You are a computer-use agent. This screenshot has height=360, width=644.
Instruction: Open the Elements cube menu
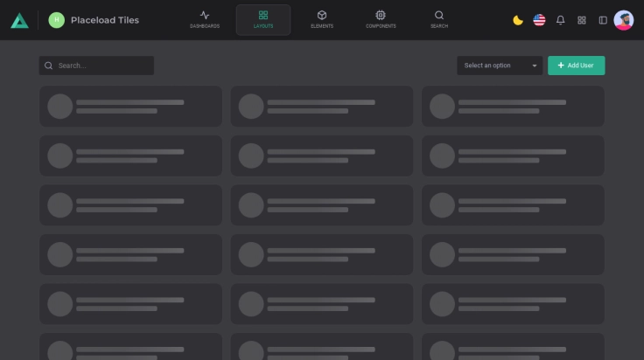[x=321, y=19]
